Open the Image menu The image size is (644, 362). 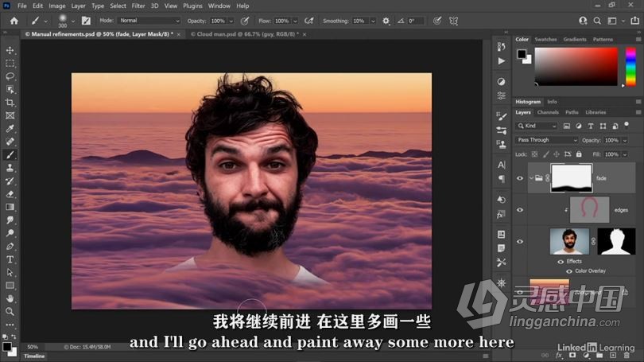pos(57,6)
